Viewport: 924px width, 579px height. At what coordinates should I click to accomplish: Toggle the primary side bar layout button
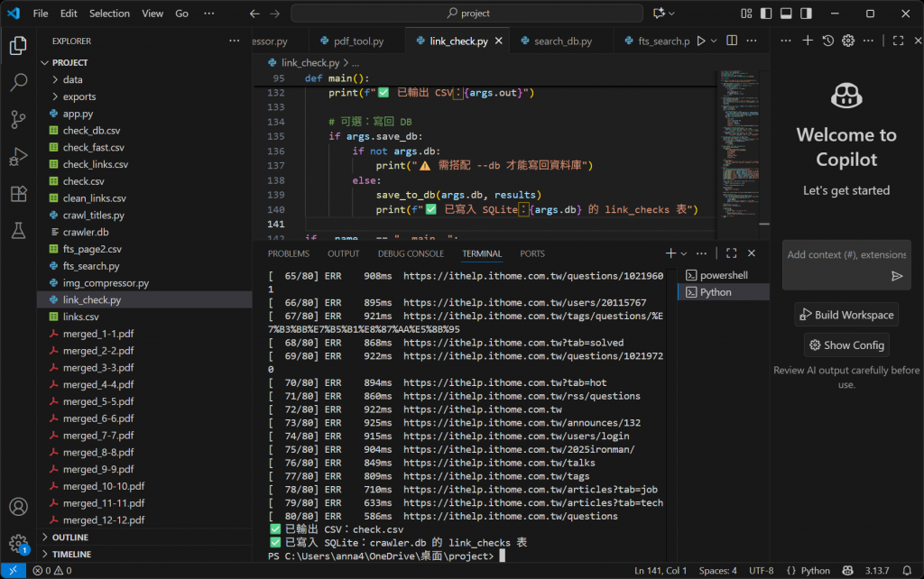tap(766, 14)
